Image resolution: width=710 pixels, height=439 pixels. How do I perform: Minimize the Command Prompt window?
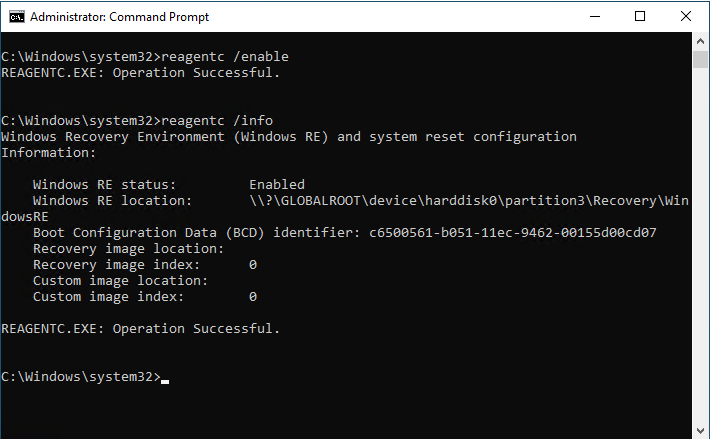pos(595,17)
